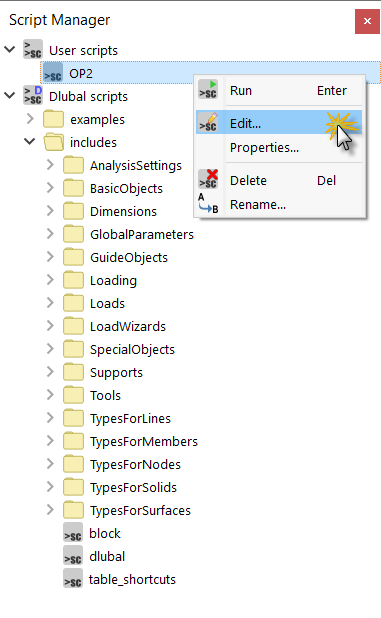Choose Edit... from the context menu

pos(279,122)
